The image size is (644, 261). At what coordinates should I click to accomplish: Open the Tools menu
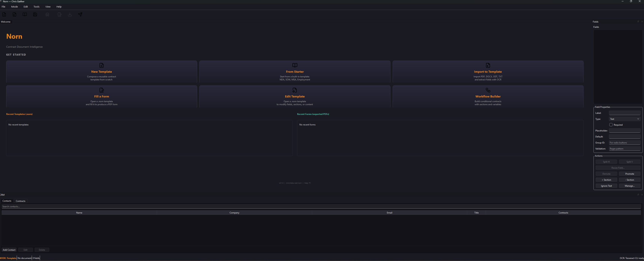click(x=36, y=7)
